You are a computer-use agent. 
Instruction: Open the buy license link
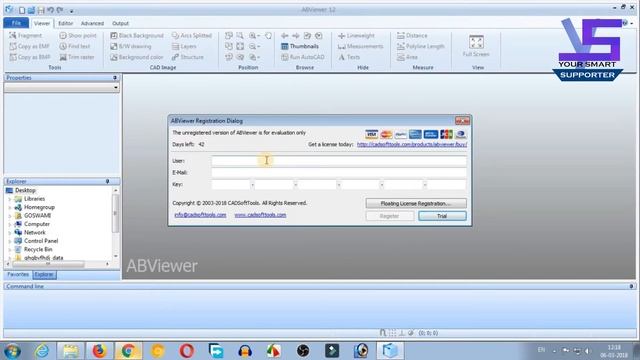412,144
